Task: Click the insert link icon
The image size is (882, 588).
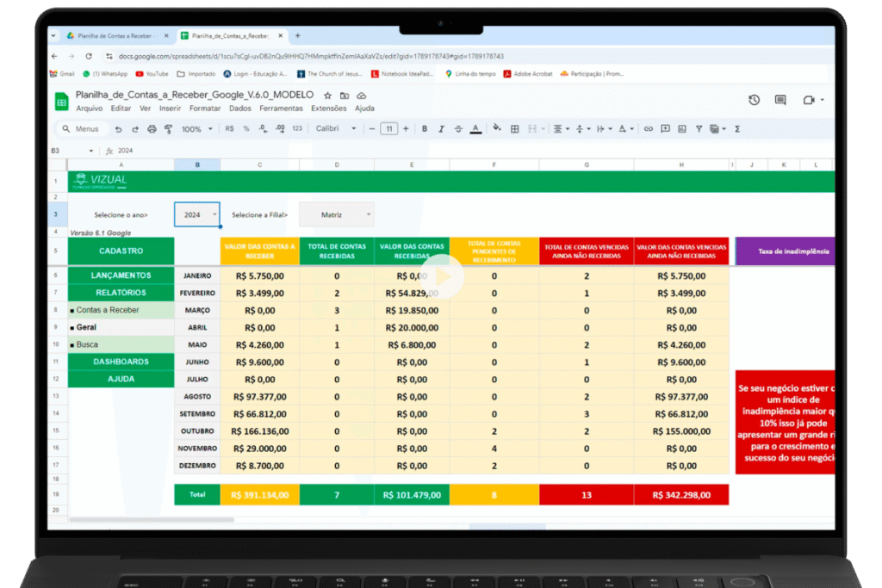Action: pyautogui.click(x=648, y=129)
